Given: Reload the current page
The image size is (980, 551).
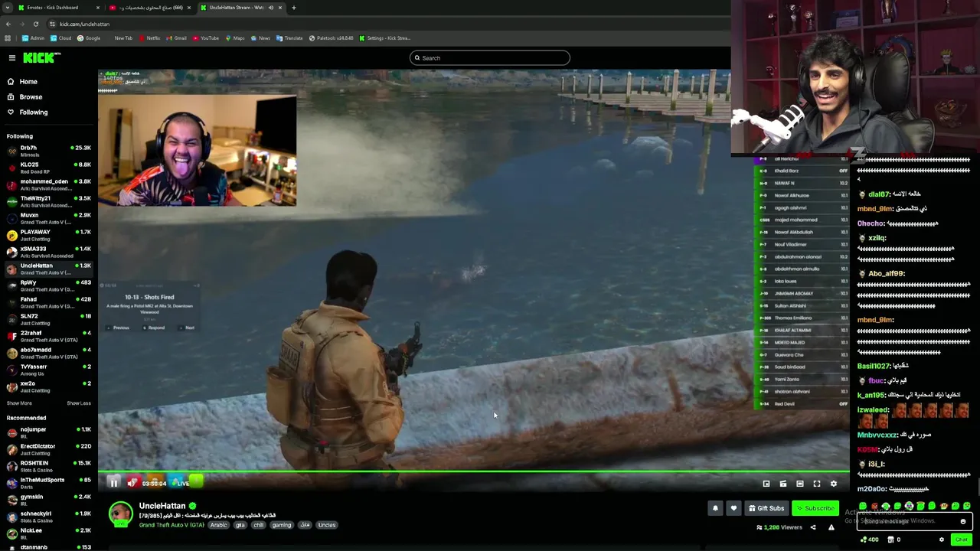Looking at the screenshot, I should (x=35, y=24).
